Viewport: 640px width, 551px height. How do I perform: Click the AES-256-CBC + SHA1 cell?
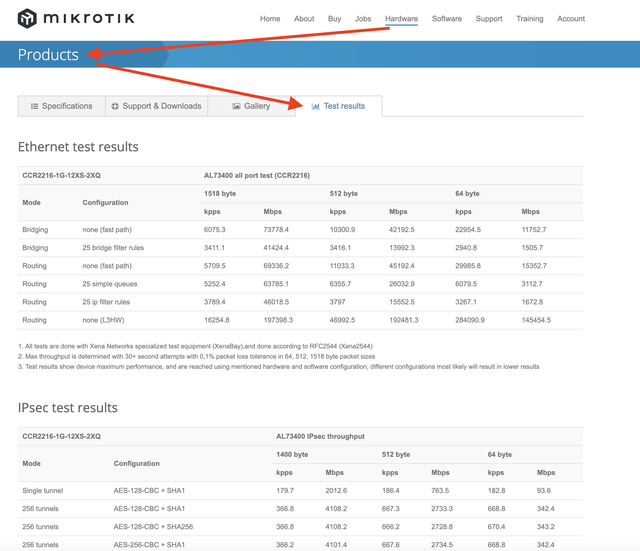[149, 544]
